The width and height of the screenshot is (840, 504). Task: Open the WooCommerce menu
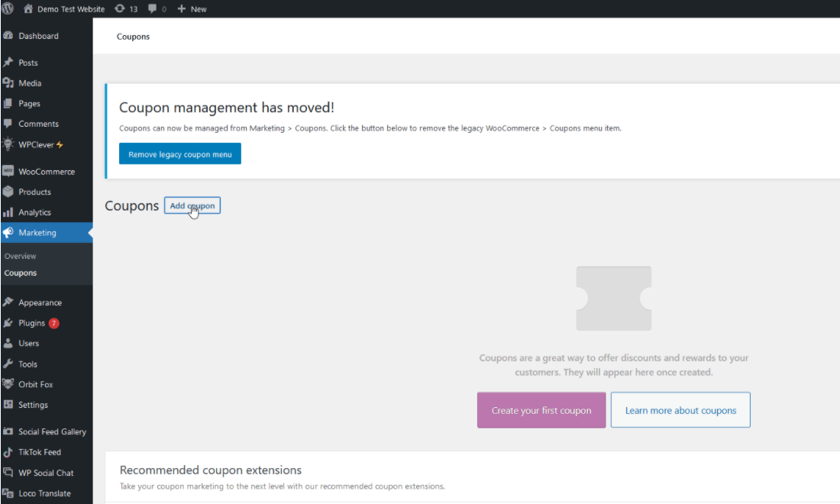click(46, 172)
